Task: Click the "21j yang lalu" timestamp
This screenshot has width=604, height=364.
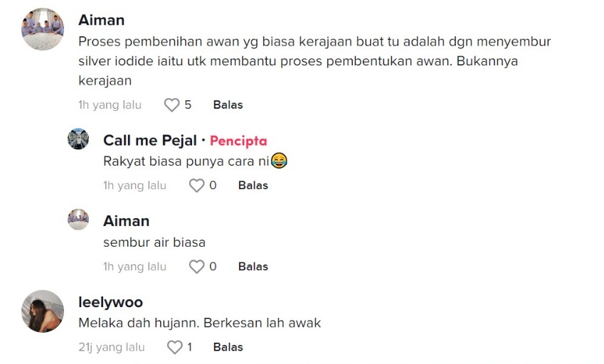Action: (x=111, y=348)
